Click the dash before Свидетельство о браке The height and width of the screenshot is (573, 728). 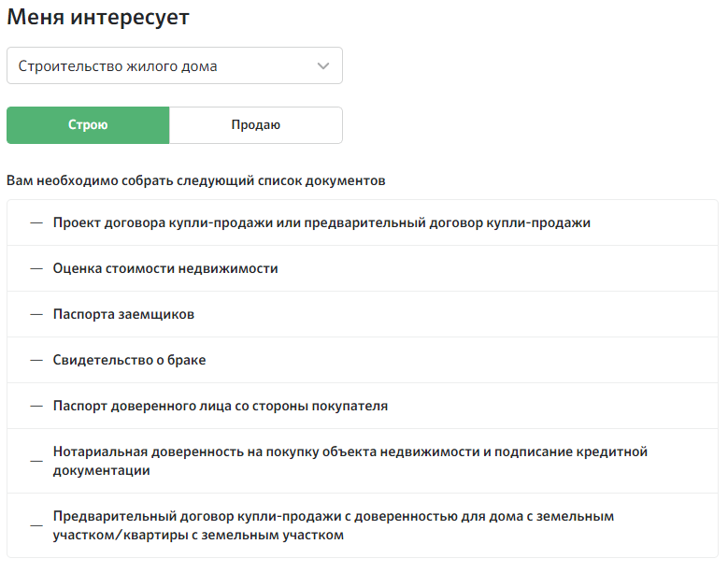[x=36, y=360]
